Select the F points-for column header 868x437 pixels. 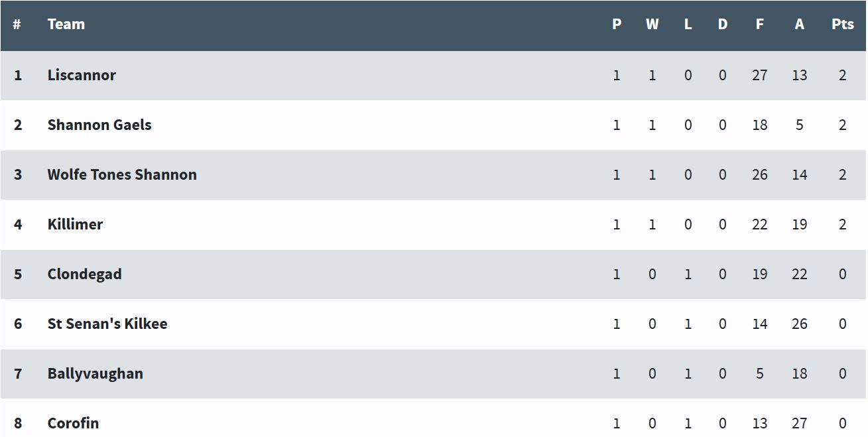(x=759, y=25)
